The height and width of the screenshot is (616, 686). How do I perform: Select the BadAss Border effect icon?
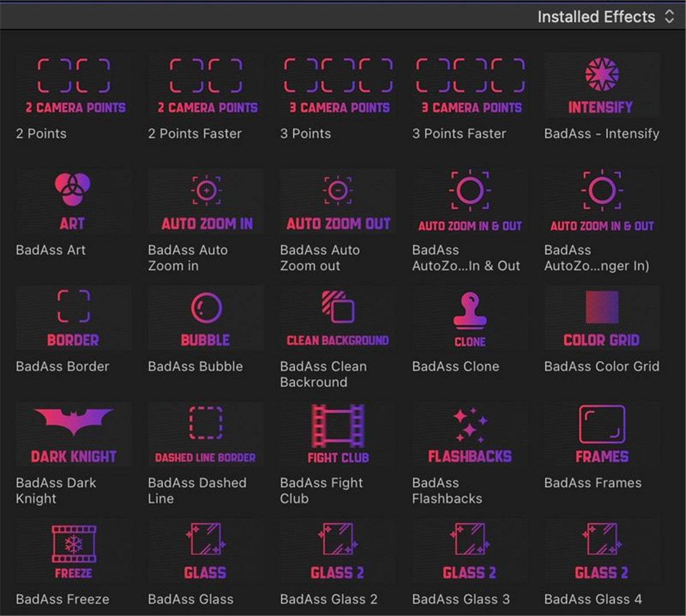click(x=73, y=318)
